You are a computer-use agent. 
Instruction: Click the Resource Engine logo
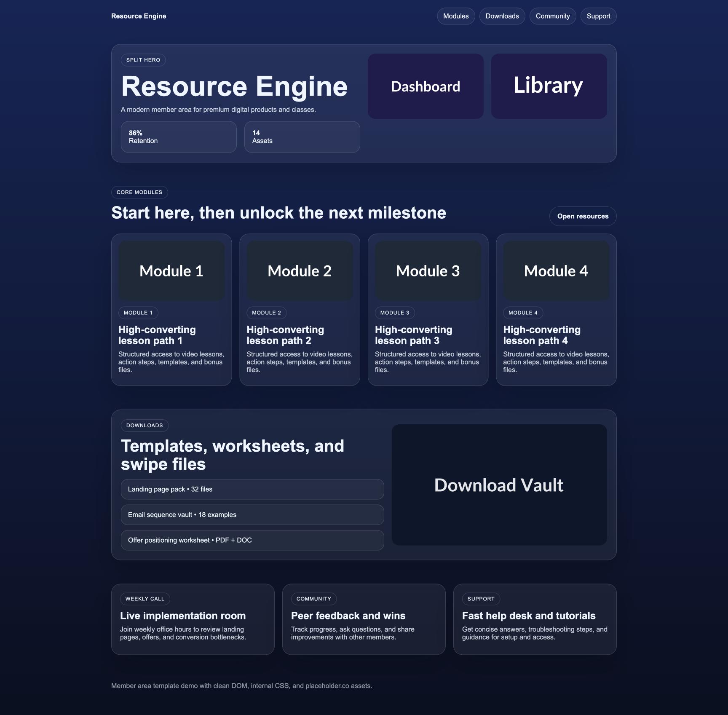point(138,16)
